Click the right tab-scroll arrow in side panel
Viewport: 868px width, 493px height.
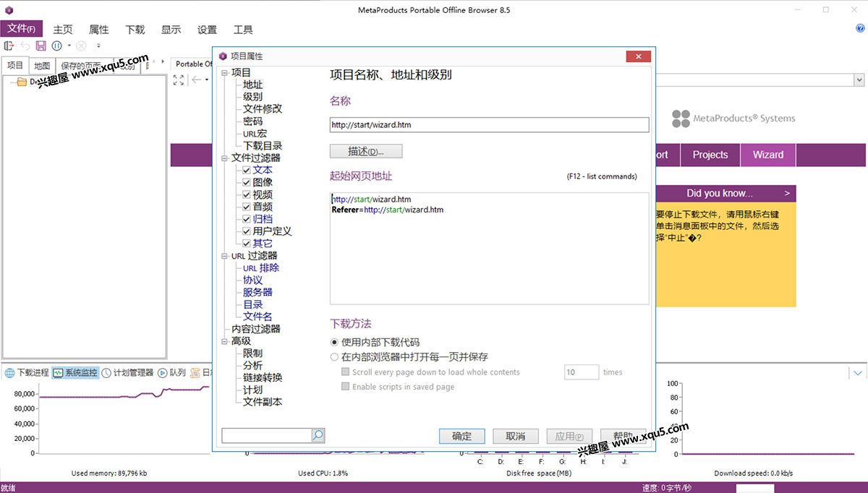163,62
